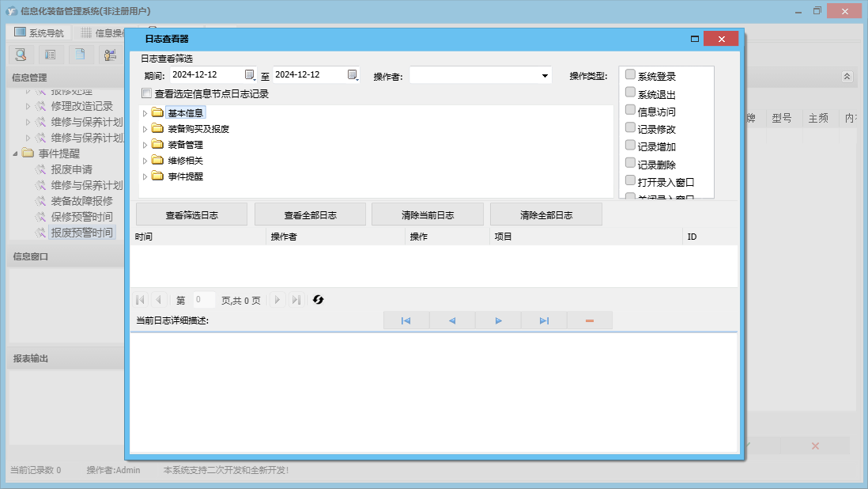Click the red minus delete record button
The width and height of the screenshot is (868, 489).
pyautogui.click(x=590, y=320)
